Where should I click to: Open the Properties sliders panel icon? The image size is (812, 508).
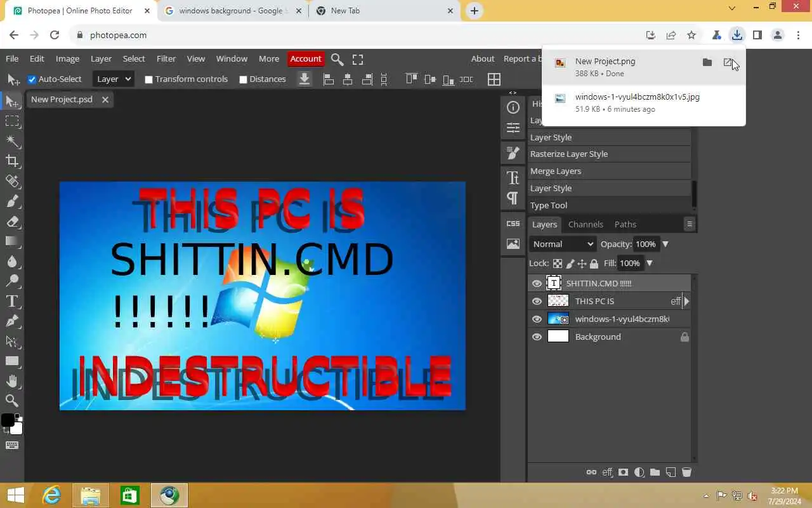point(513,128)
